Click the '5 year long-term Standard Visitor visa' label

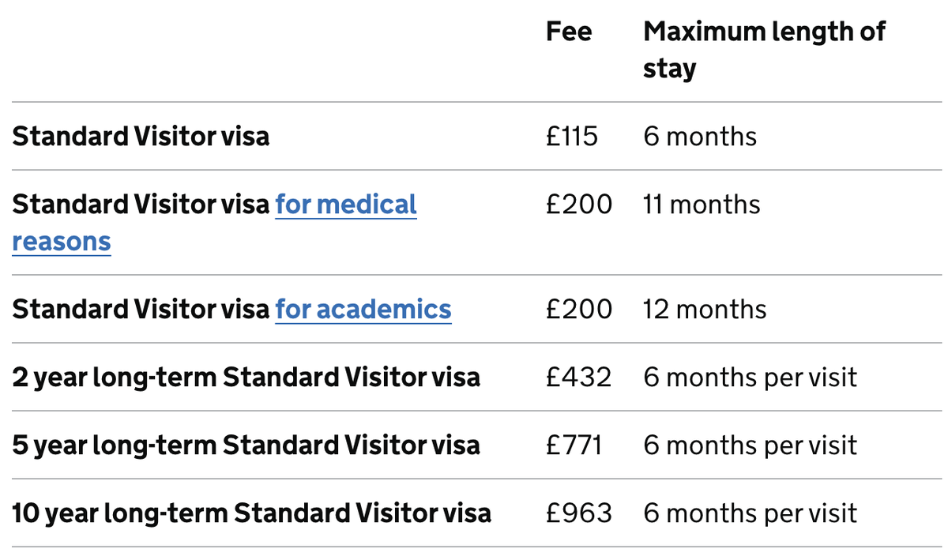coord(246,445)
